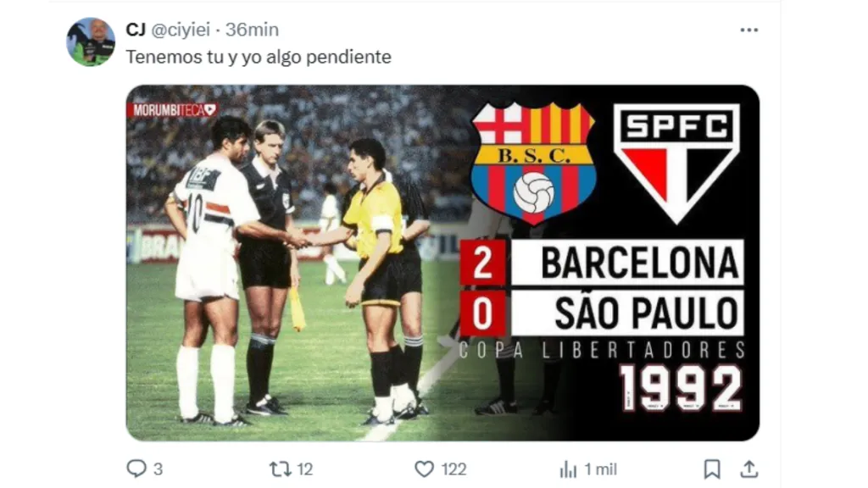Click the repost count 12

(305, 469)
